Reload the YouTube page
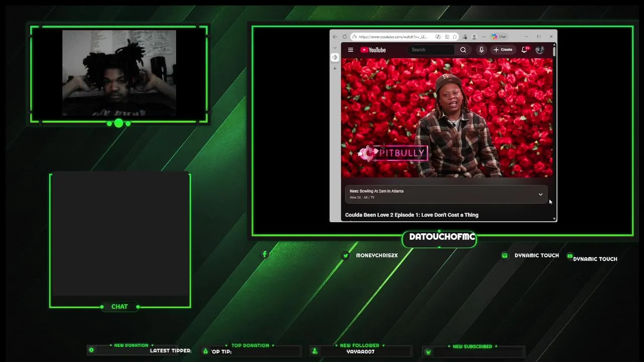 pyautogui.click(x=345, y=37)
